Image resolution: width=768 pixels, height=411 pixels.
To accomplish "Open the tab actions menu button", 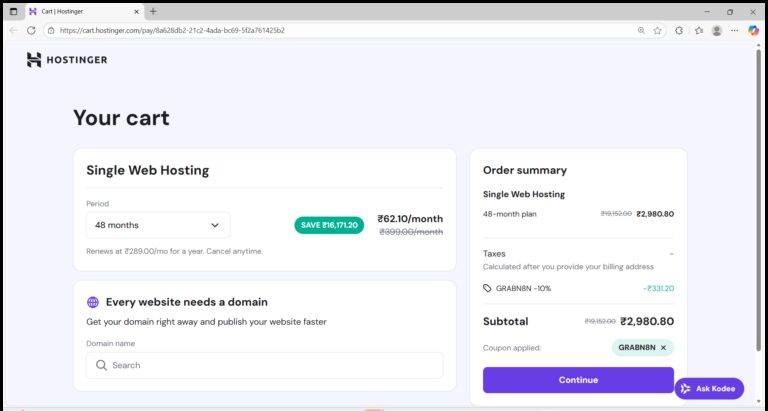I will pyautogui.click(x=13, y=11).
